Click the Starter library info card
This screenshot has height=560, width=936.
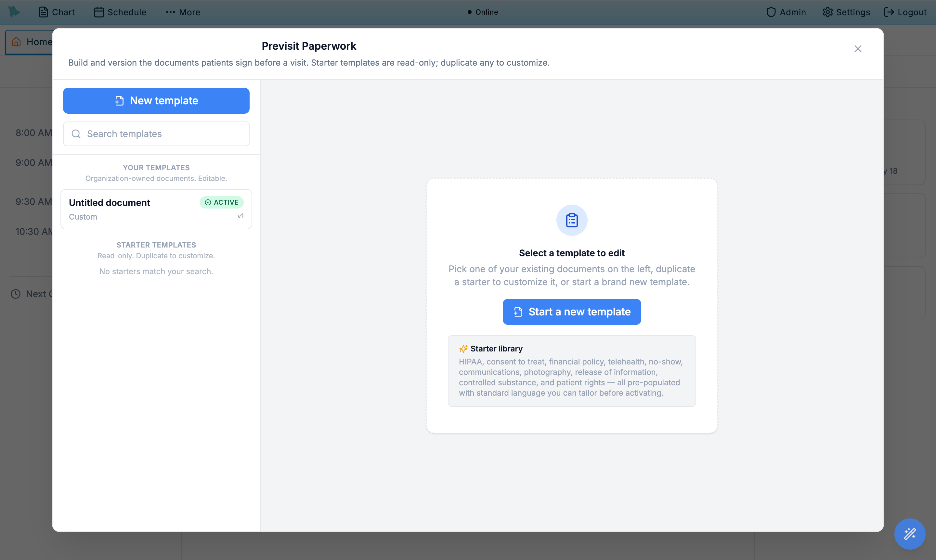point(572,371)
